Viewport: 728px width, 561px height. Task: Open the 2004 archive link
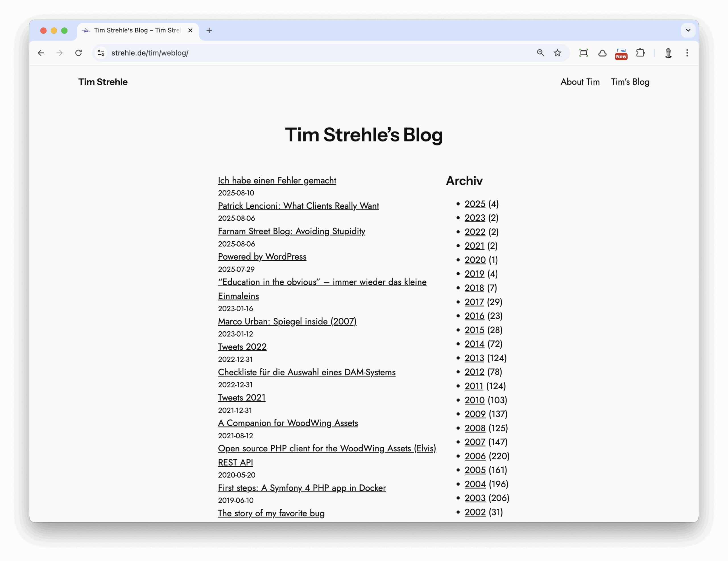click(475, 484)
